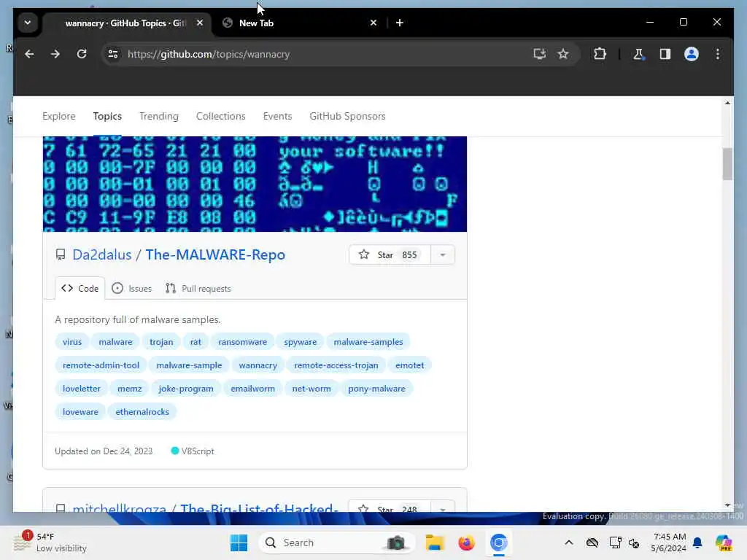This screenshot has width=747, height=560.
Task: Open the loveware topic tag
Action: [x=80, y=412]
